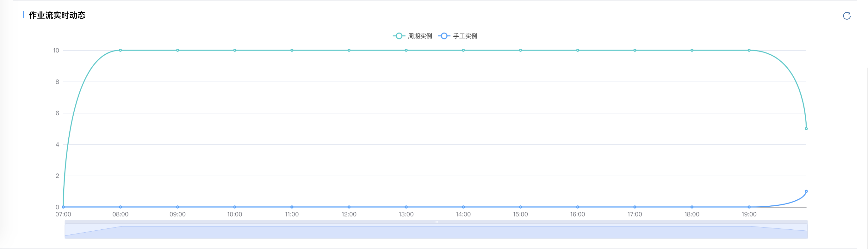The height and width of the screenshot is (249, 868).
Task: Click the 手工实例 data point at 09:00
Action: tap(177, 207)
